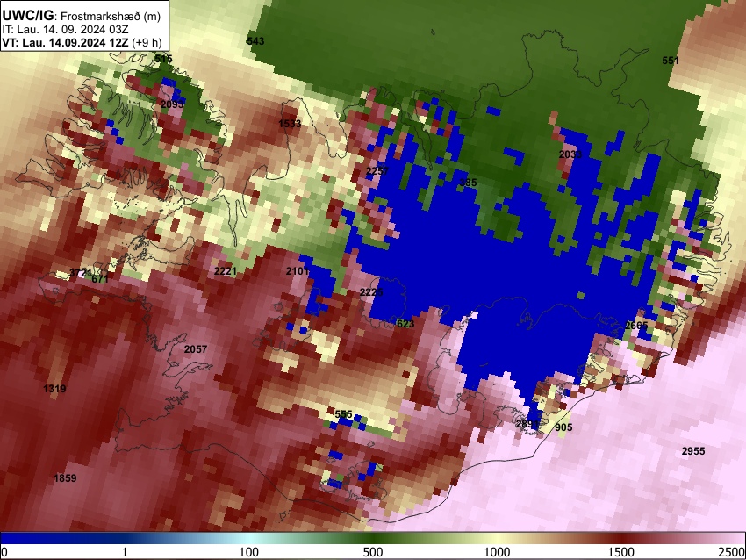The width and height of the screenshot is (746, 560).
Task: Select the map value 1319
Action: click(x=54, y=389)
